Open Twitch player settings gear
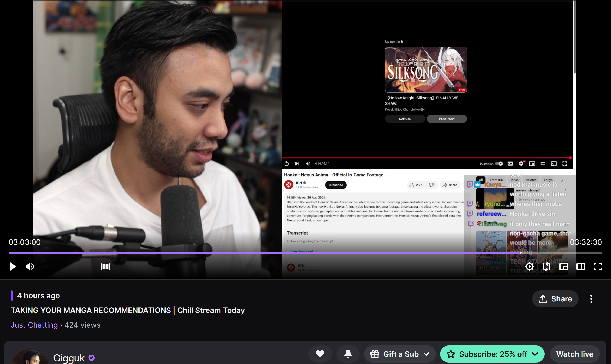The image size is (611, 364). 529,266
